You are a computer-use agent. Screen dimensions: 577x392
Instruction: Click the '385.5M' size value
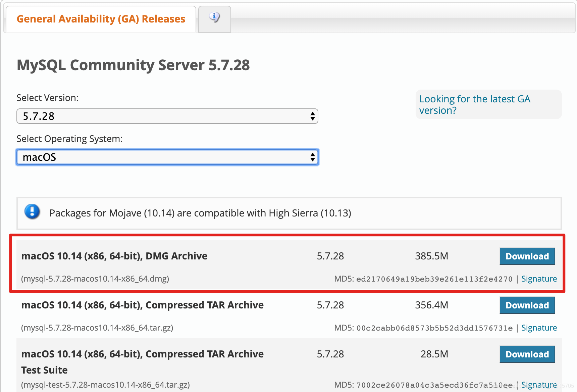(432, 256)
